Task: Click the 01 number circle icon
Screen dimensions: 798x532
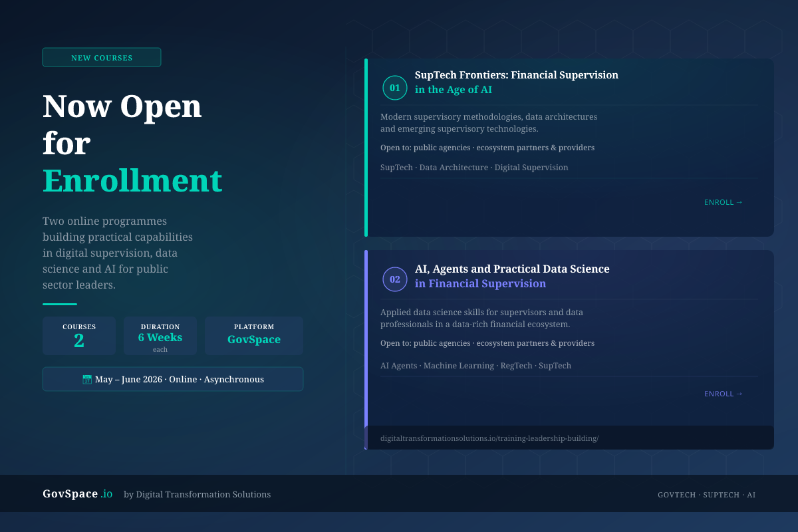Action: [395, 88]
